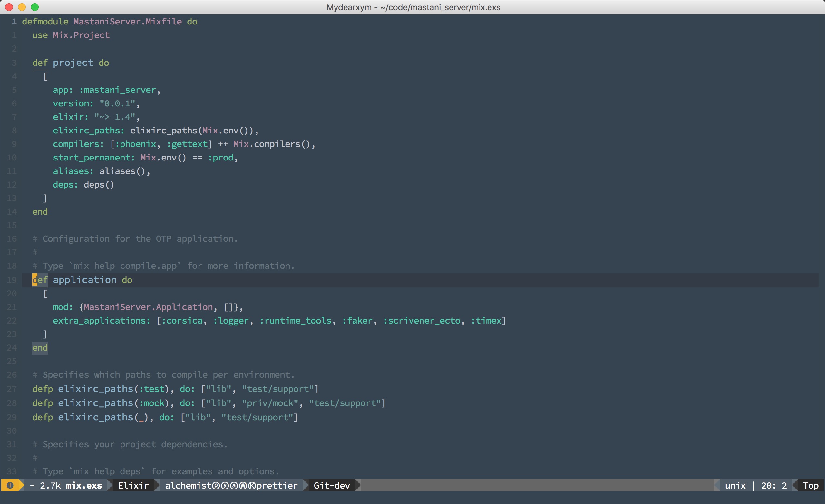The width and height of the screenshot is (825, 504).
Task: Click the circled a minor-mode icon
Action: pos(234,486)
